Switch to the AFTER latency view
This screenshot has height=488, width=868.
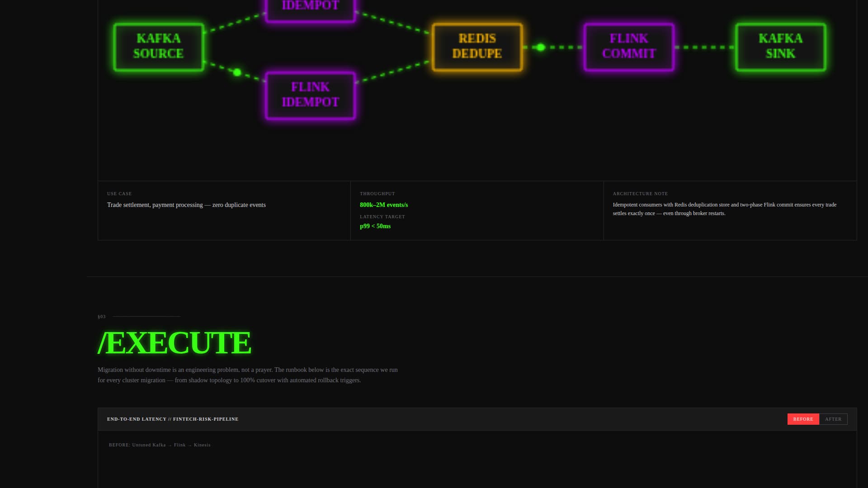pos(833,419)
